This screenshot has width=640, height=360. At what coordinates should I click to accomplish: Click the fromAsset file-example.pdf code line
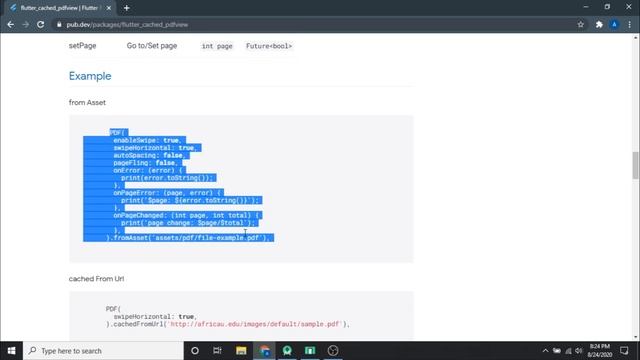[187, 238]
